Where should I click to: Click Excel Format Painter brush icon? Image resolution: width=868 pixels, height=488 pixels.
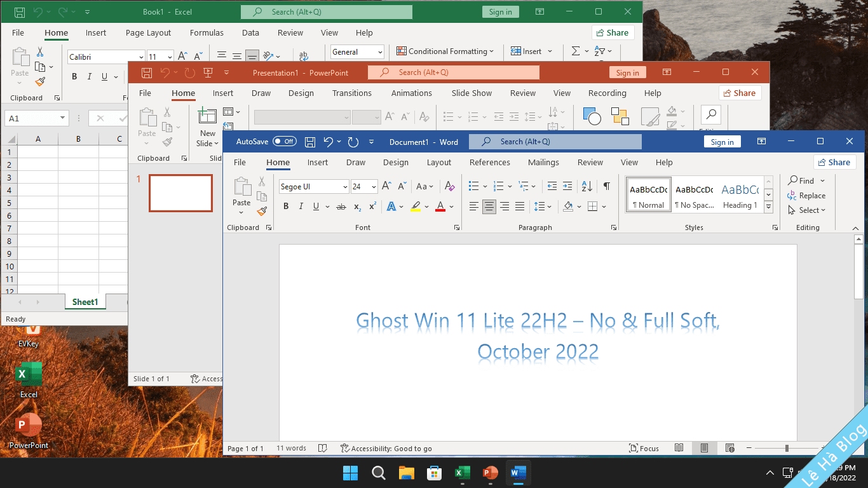click(x=40, y=81)
